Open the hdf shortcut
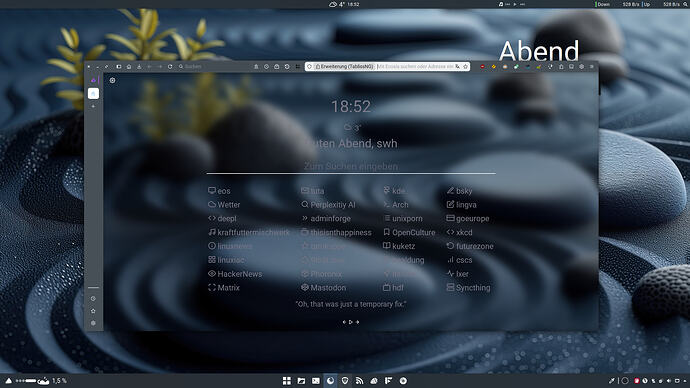 tap(393, 287)
